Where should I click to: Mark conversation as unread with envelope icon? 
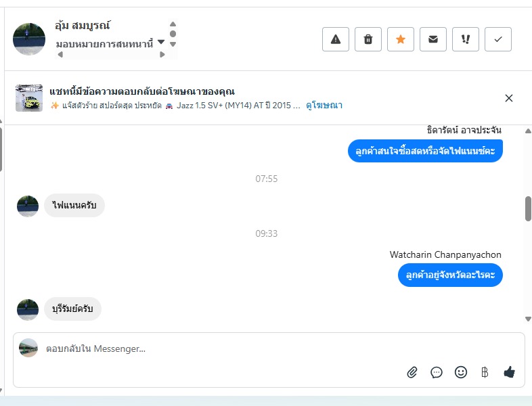tap(433, 39)
